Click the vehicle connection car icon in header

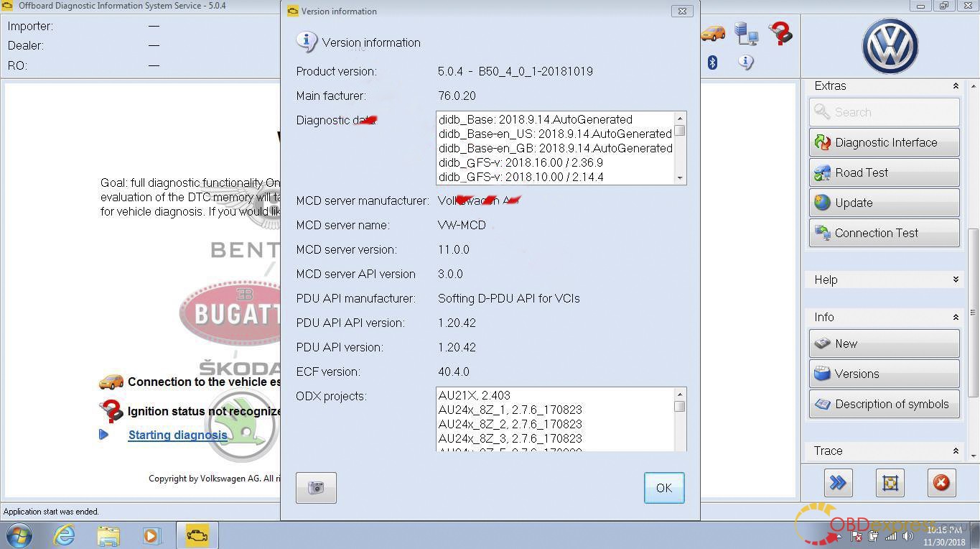point(713,33)
